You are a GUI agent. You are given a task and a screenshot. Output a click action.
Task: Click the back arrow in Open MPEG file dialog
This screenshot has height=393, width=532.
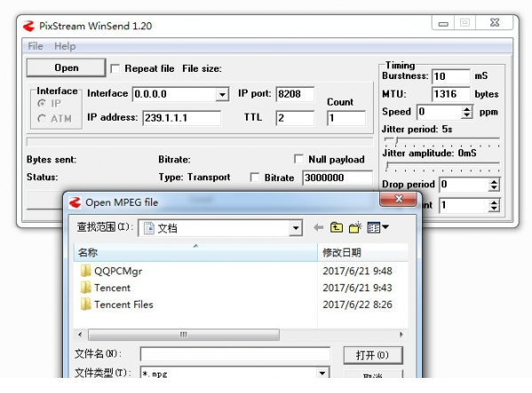click(318, 227)
